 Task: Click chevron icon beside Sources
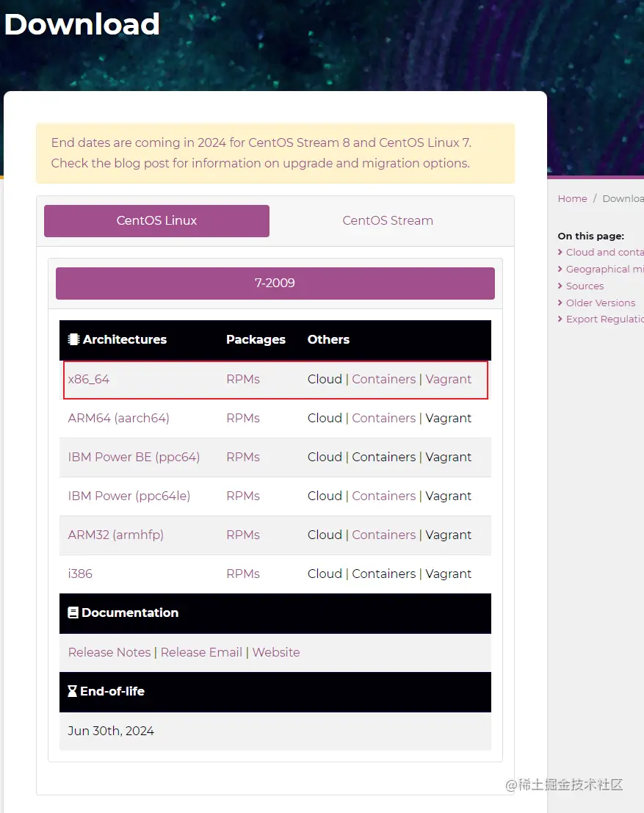[560, 286]
